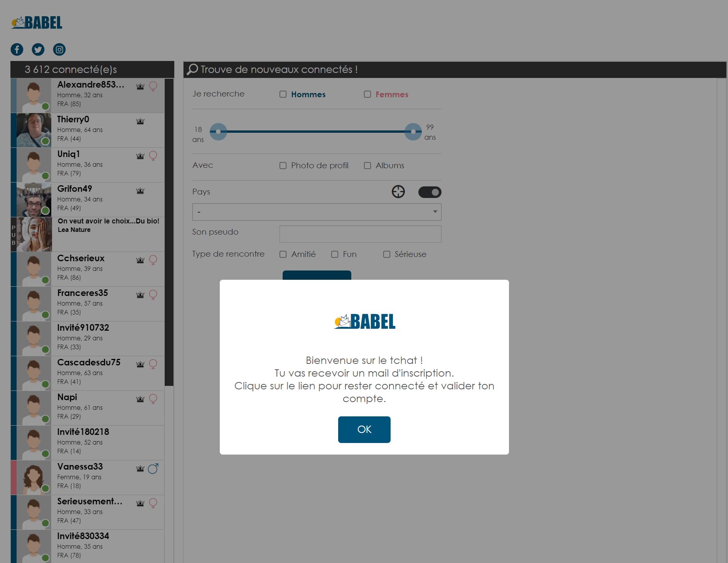Click the female symbol beside Uniq1
Image resolution: width=728 pixels, height=563 pixels.
(153, 156)
